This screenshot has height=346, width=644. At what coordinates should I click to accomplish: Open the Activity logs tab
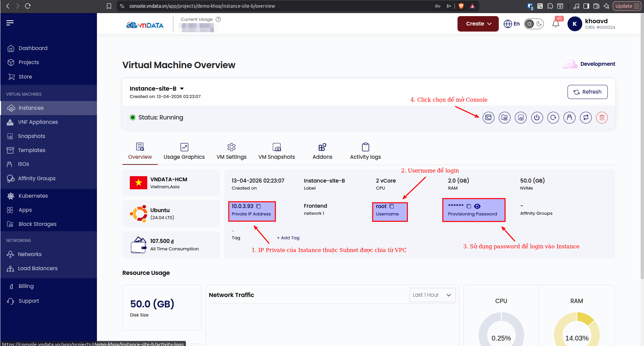tap(365, 151)
